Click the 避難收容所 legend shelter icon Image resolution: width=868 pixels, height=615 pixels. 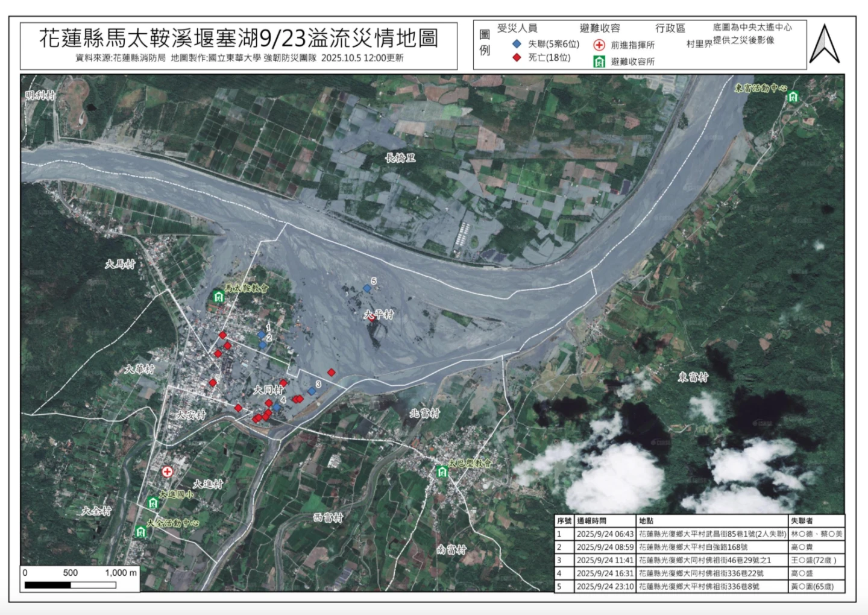(599, 61)
